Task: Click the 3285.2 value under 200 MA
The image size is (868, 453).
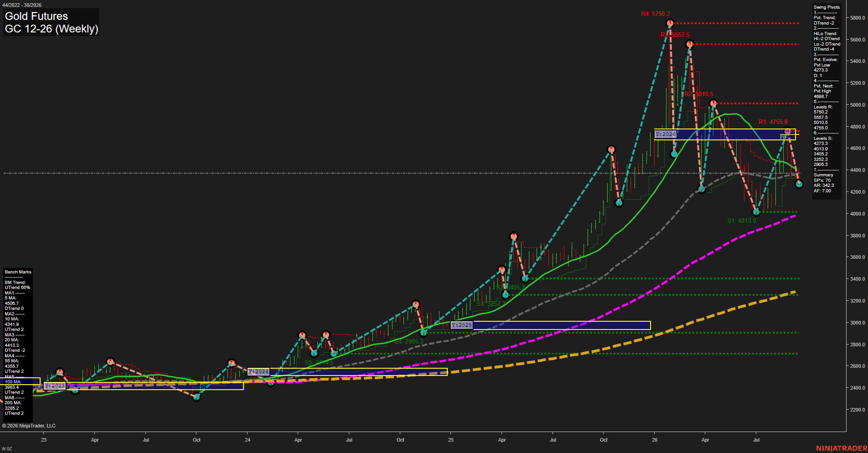Action: [x=12, y=408]
